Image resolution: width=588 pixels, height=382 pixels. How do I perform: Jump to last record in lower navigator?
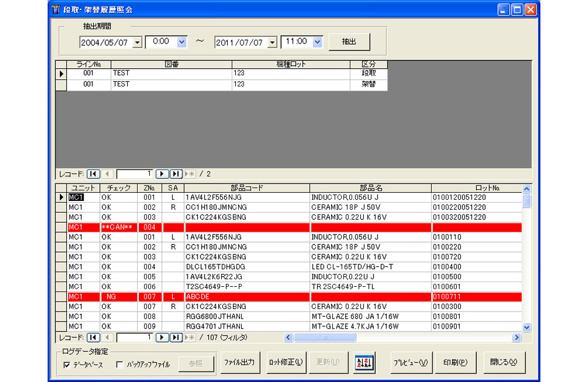[x=176, y=337]
